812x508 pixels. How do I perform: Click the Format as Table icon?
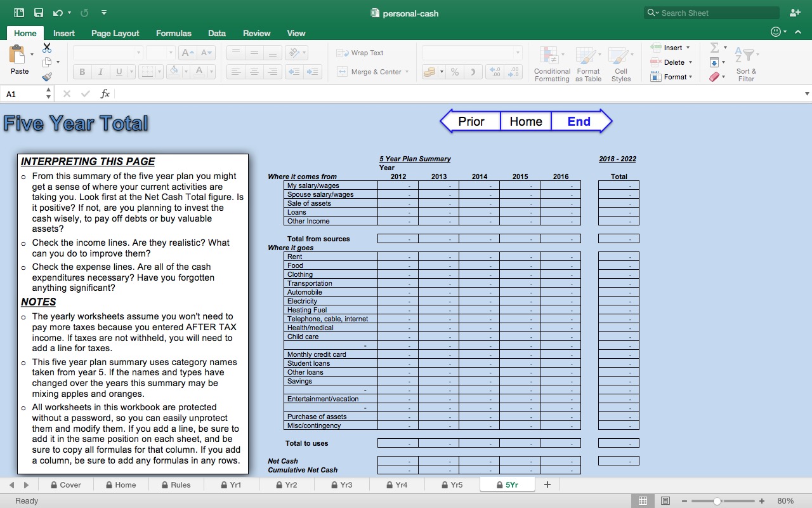pos(587,63)
